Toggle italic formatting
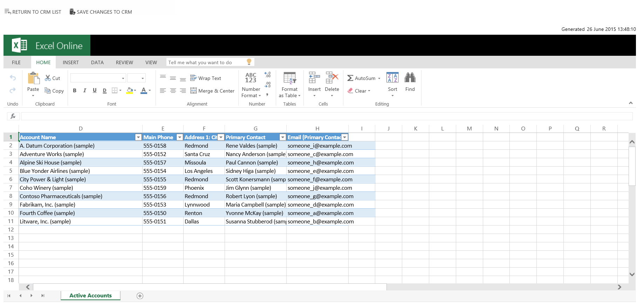The image size is (644, 303). point(84,90)
